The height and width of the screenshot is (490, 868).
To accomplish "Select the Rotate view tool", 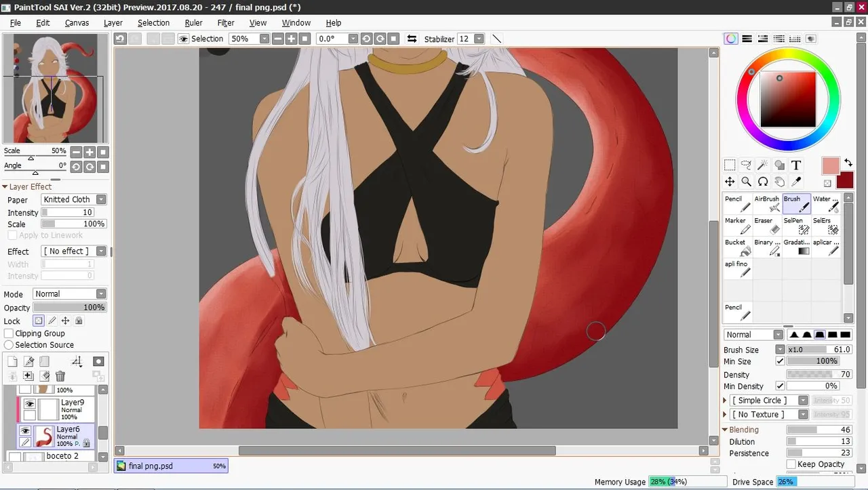I will coord(763,182).
